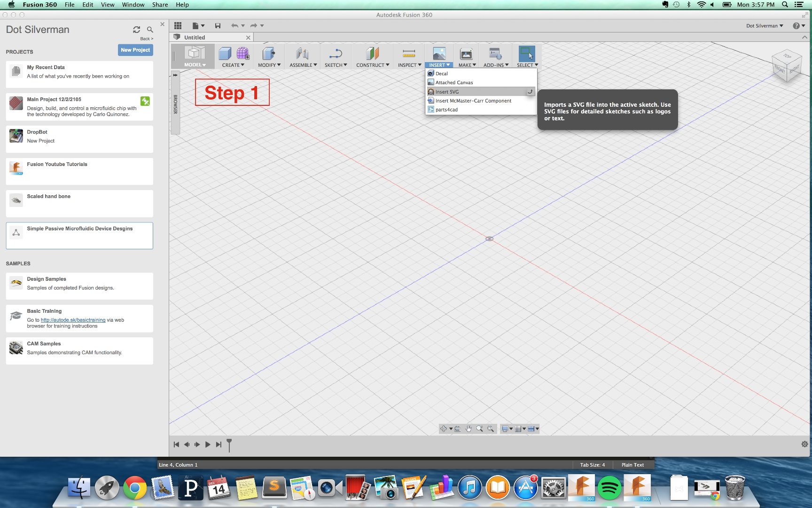
Task: Open Spotlight search in menu bar
Action: click(785, 5)
